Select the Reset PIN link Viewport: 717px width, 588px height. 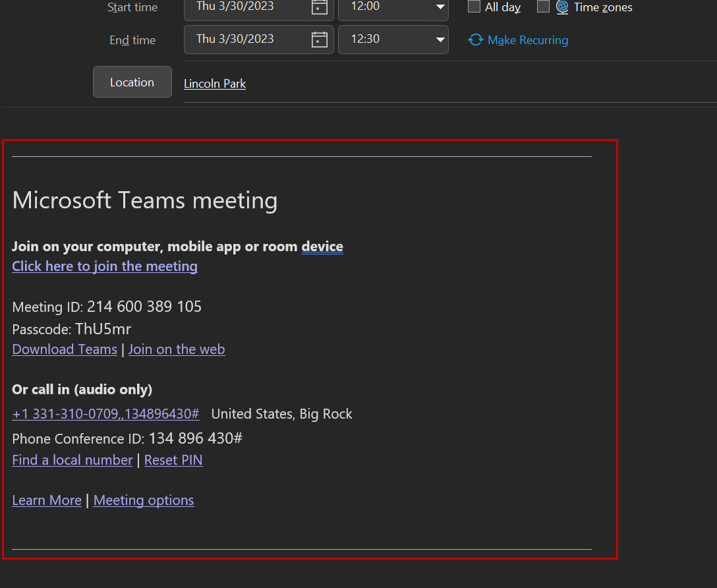tap(173, 460)
